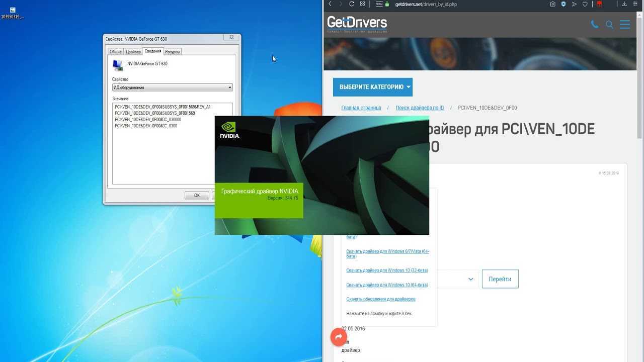
Task: Open the Главная страница breadcrumb link
Action: pos(361,108)
